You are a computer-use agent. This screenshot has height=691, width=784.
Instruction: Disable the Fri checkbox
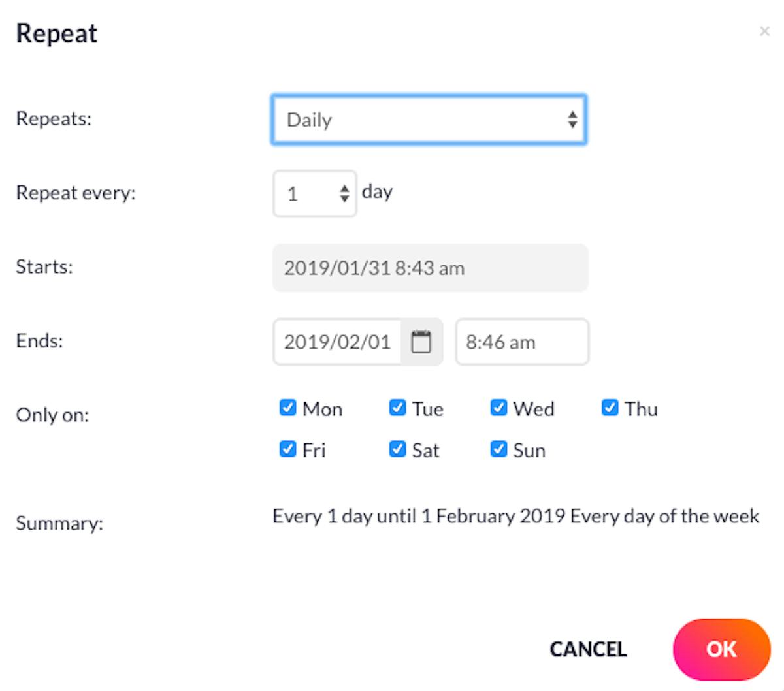[287, 449]
